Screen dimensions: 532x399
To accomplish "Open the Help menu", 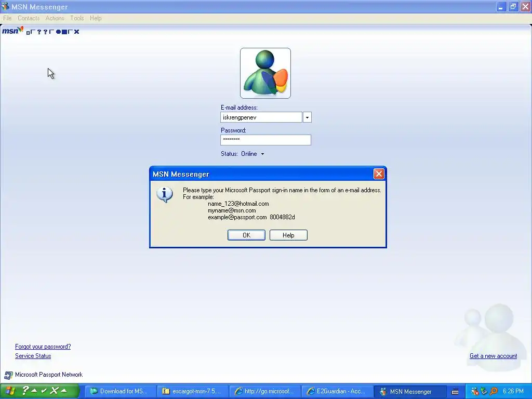I will 96,18.
